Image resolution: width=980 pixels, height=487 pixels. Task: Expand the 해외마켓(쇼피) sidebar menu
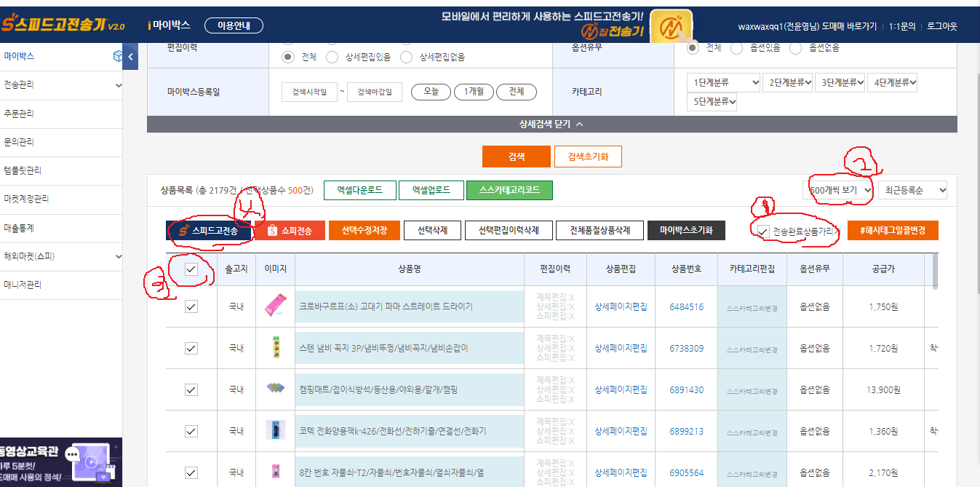point(61,256)
